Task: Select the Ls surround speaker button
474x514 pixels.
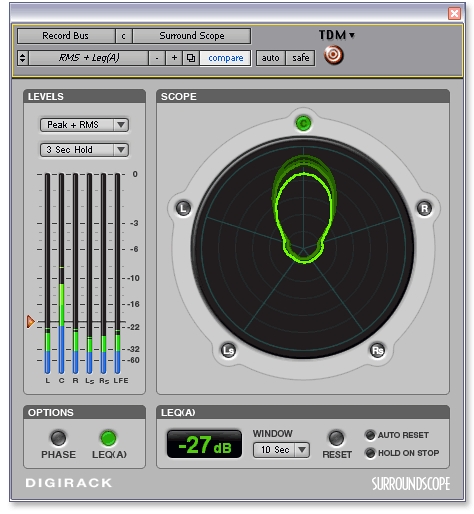Action: click(228, 350)
